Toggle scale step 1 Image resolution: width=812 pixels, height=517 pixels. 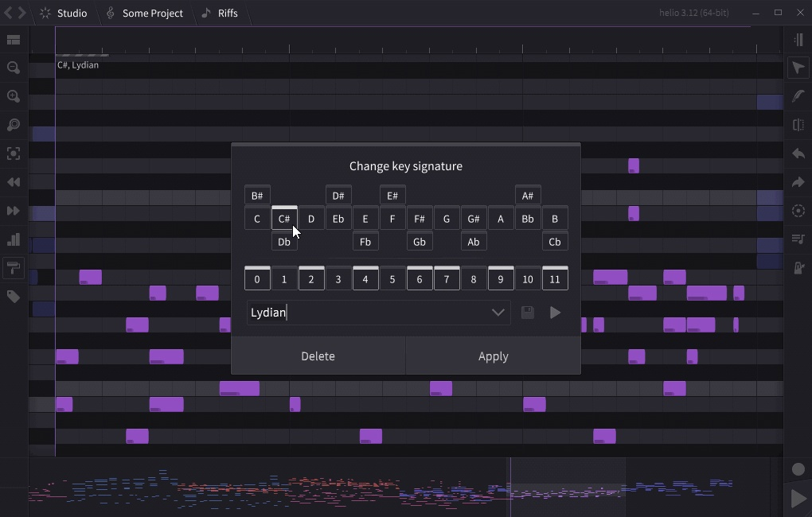283,279
